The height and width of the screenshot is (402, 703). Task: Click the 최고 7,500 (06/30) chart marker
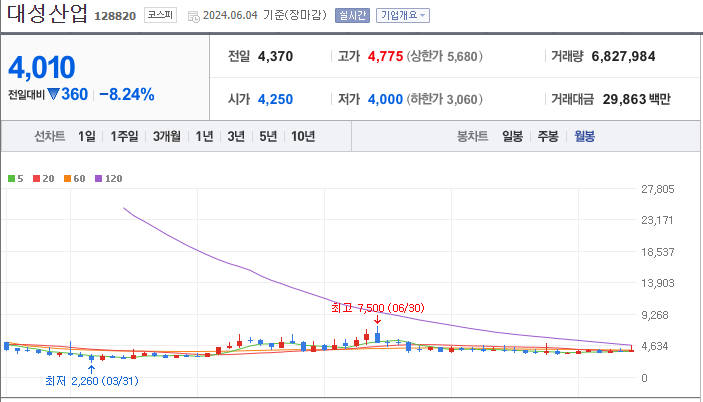pos(378,308)
